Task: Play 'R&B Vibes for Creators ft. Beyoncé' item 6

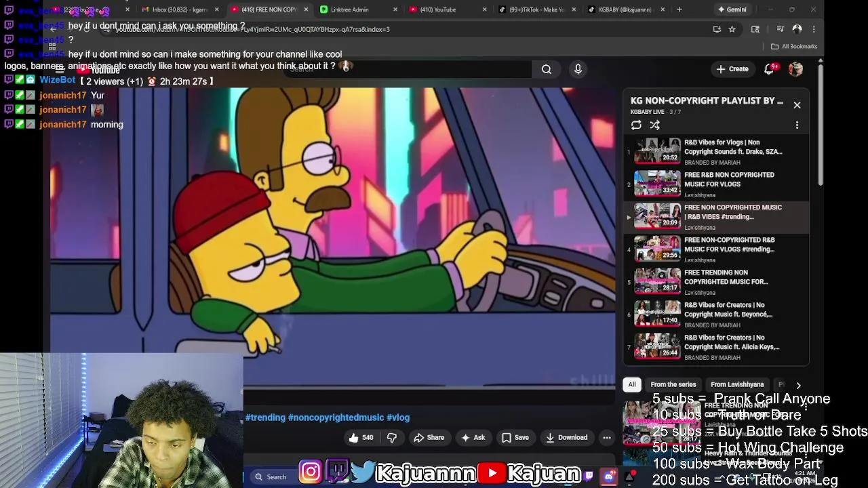Action: [x=716, y=314]
